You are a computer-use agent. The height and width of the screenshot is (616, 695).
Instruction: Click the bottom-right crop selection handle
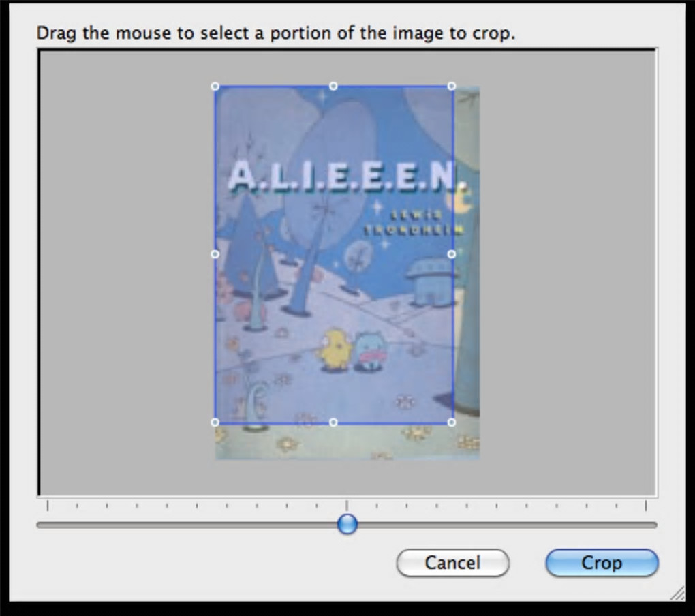[x=452, y=422]
